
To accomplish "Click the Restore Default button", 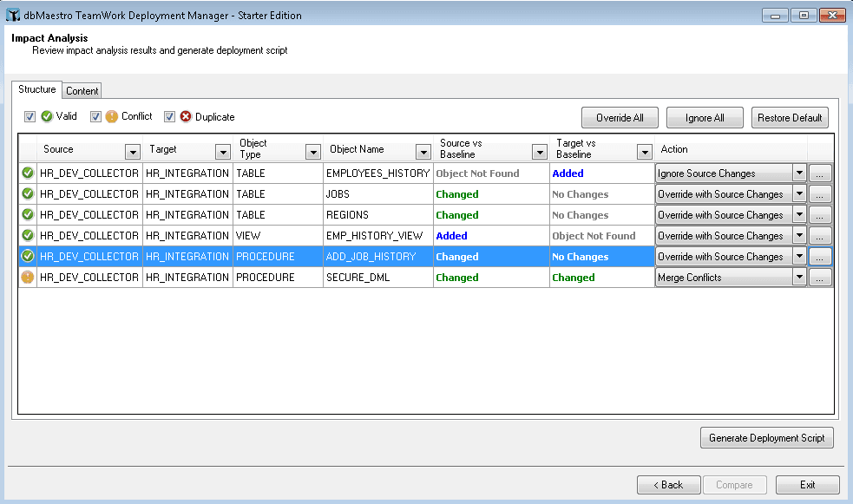I will coord(790,118).
